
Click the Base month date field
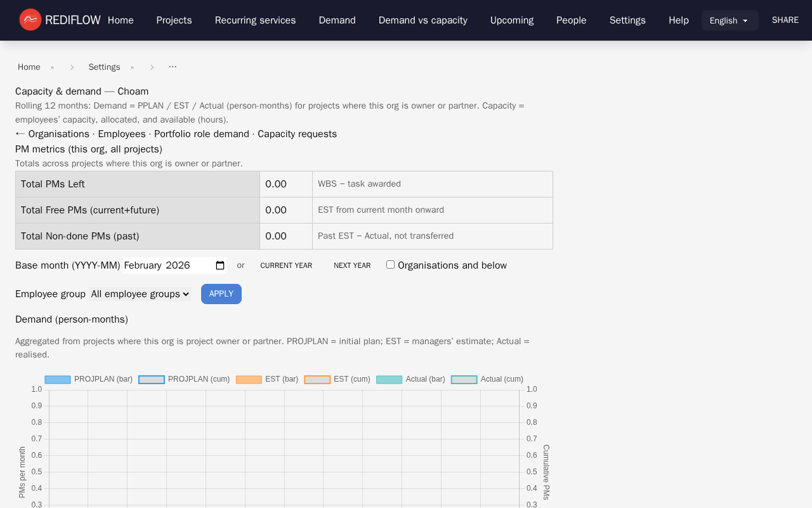pyautogui.click(x=168, y=265)
